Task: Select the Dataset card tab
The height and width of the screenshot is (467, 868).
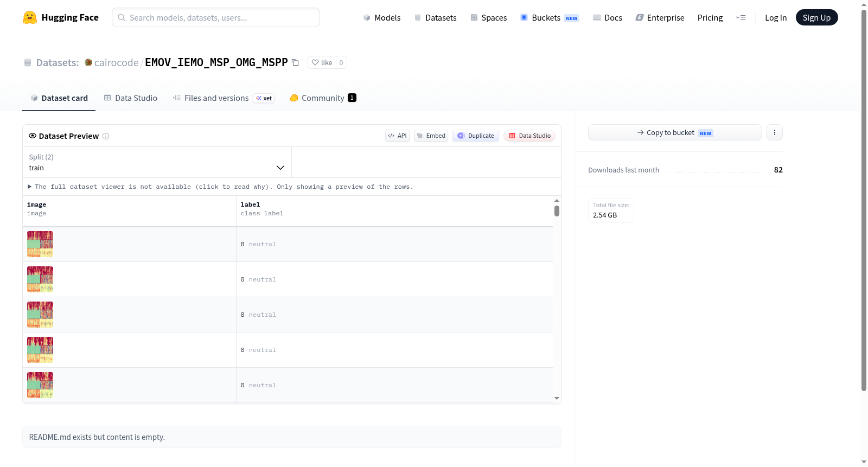Action: tap(59, 98)
